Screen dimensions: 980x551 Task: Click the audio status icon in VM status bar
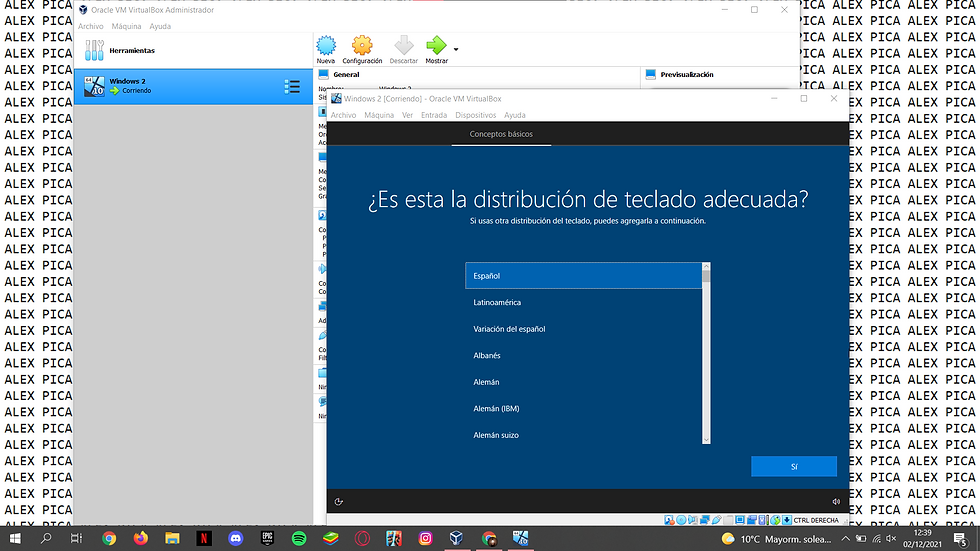pos(692,520)
